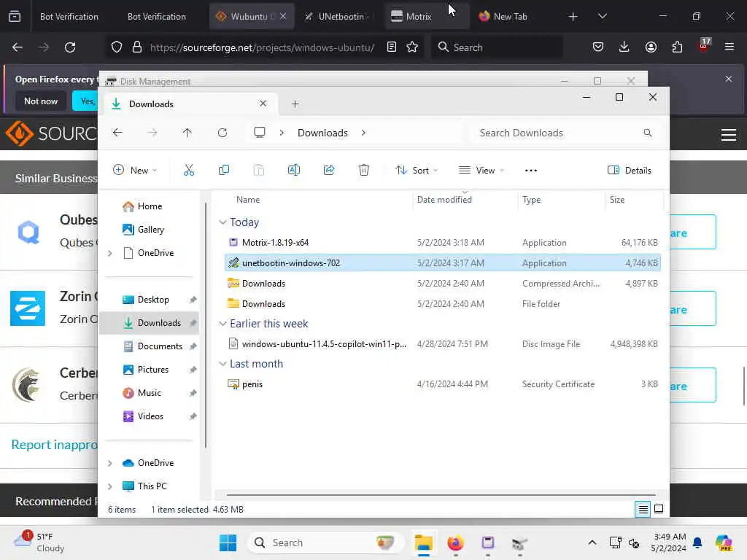Go back in File Explorer
Screen dimensions: 747x560
point(117,133)
